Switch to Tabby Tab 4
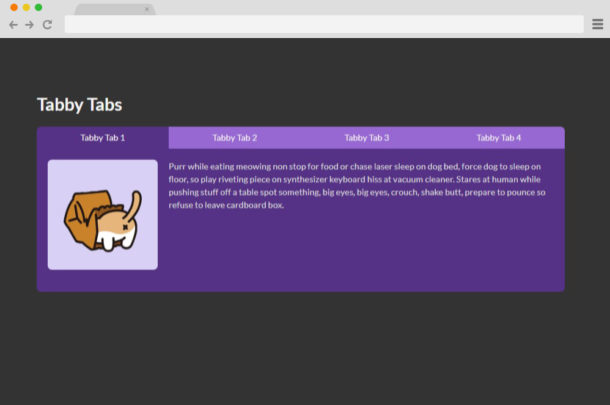Screen dimensions: 610x405 click(499, 138)
